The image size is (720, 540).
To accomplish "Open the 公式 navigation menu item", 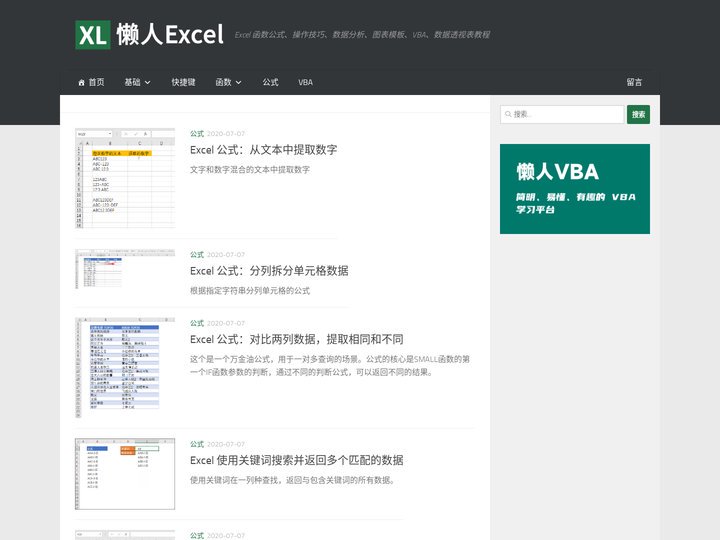I will [x=270, y=82].
